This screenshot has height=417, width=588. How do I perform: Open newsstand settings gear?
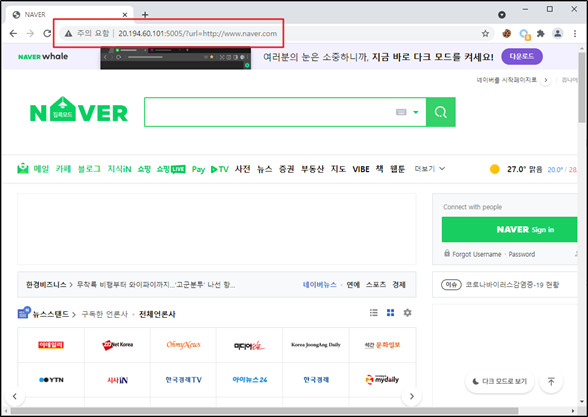coord(407,313)
